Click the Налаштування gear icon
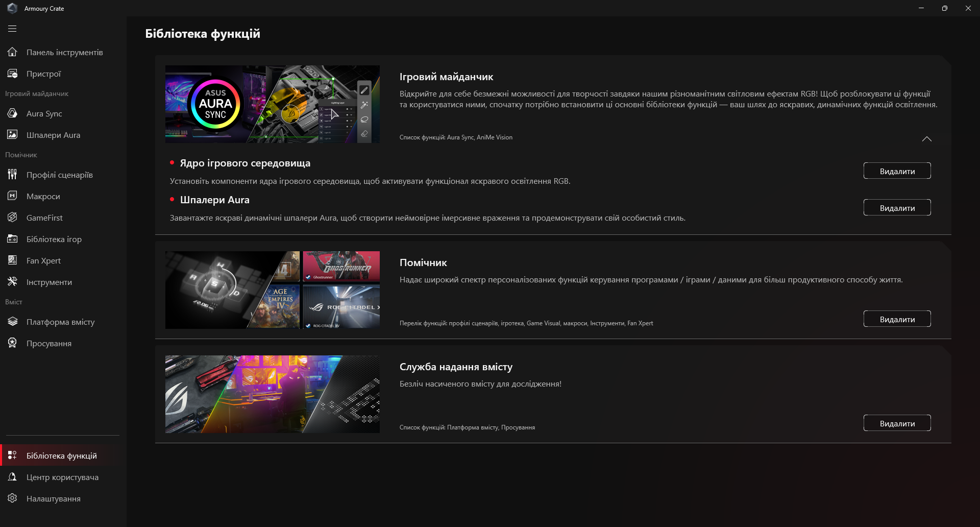Viewport: 980px width, 527px height. (x=12, y=498)
